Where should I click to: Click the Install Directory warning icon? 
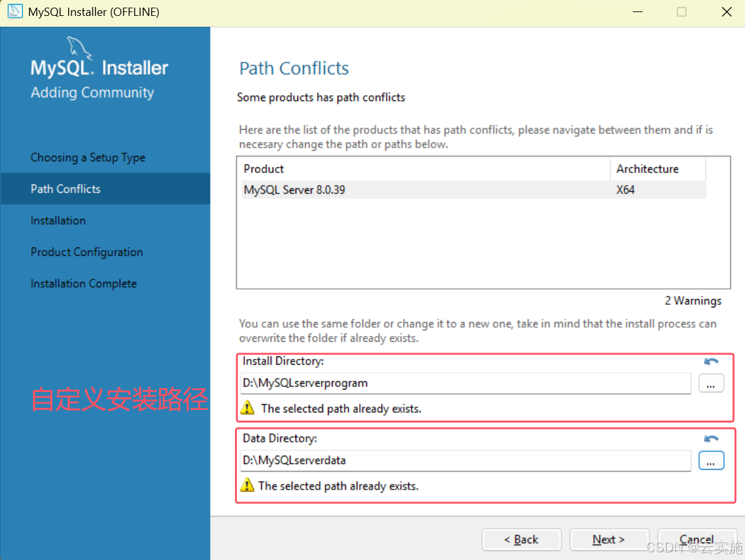(247, 408)
